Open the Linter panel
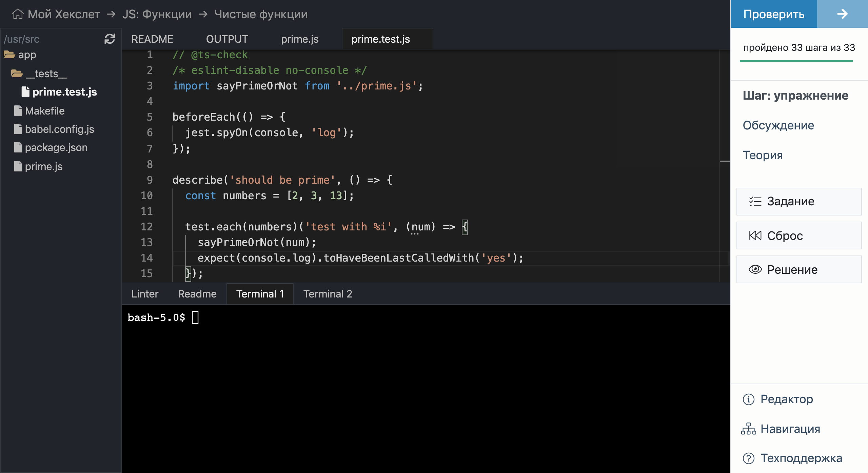Image resolution: width=868 pixels, height=473 pixels. 144,293
